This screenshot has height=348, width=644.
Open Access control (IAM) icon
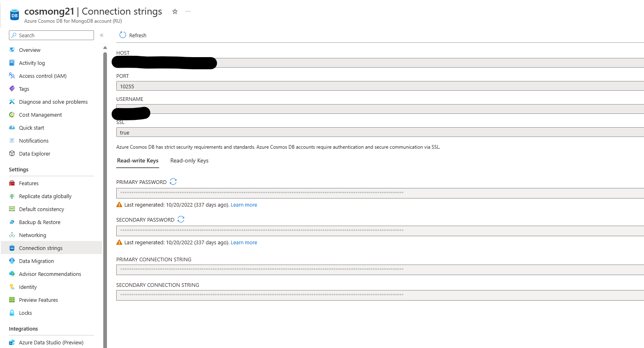[x=12, y=76]
